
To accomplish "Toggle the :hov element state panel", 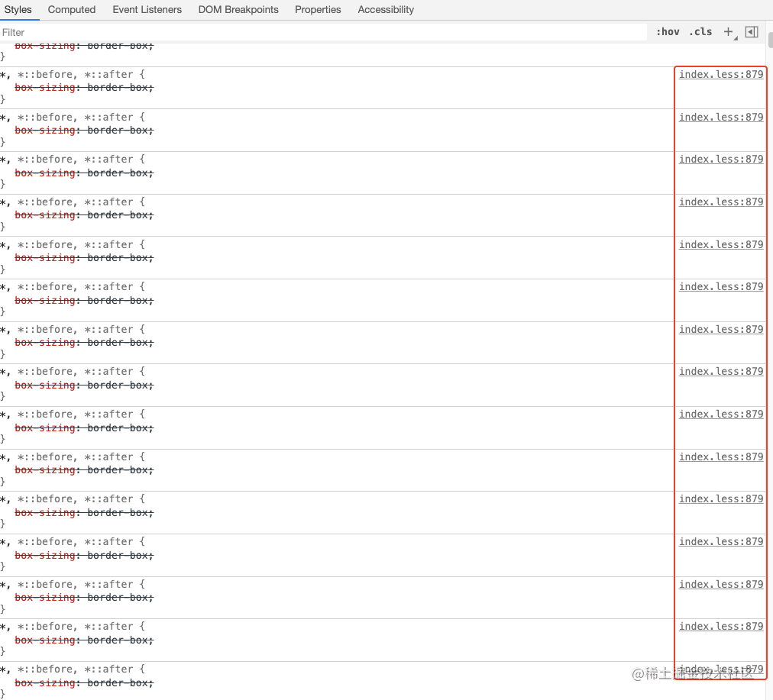I will pyautogui.click(x=668, y=32).
